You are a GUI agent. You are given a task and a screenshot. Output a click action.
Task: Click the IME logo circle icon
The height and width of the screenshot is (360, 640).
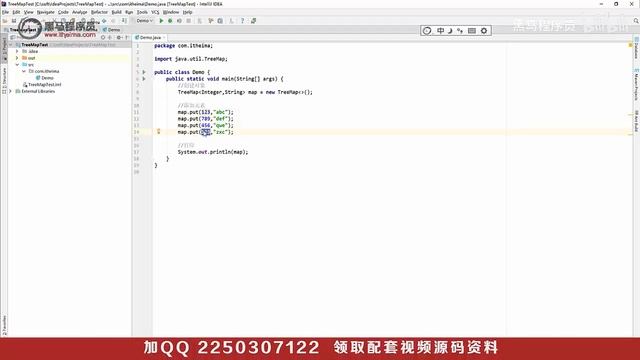[427, 31]
